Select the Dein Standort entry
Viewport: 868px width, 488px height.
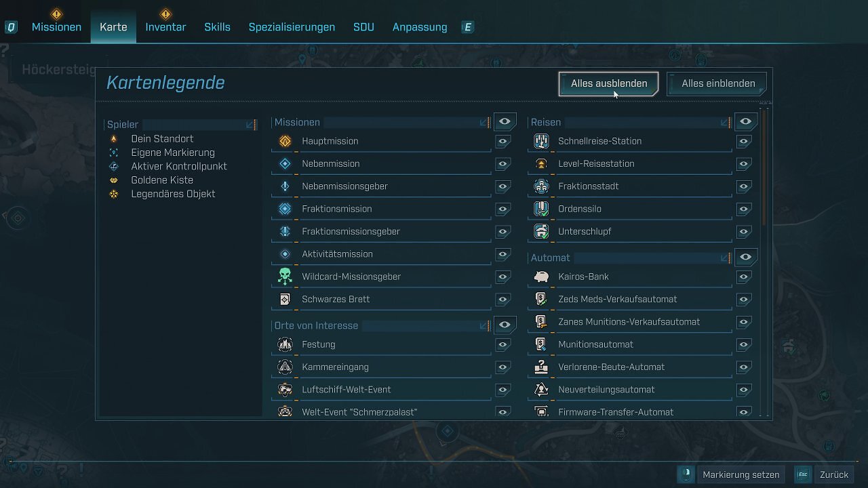[162, 139]
